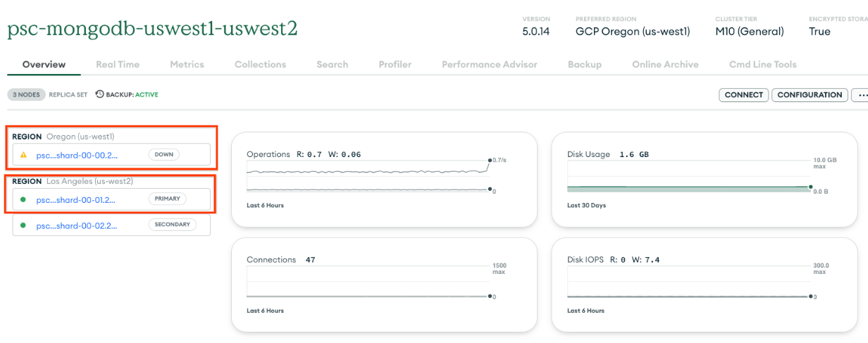The image size is (868, 343).
Task: Open the primary shard-00-01 node link
Action: click(x=75, y=199)
